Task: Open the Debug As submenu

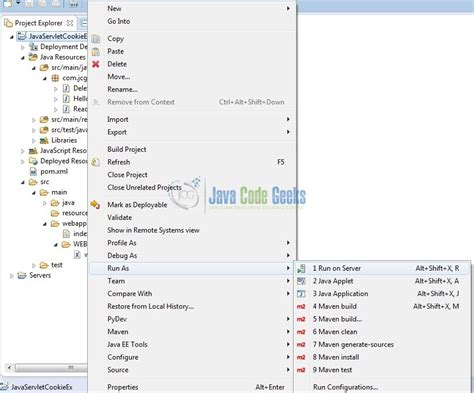Action: [x=192, y=256]
